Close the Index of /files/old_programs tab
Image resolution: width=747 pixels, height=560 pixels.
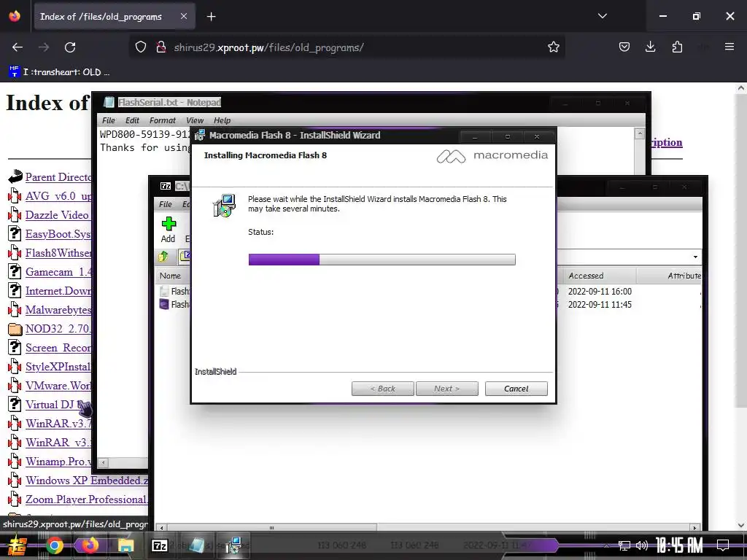pos(184,16)
